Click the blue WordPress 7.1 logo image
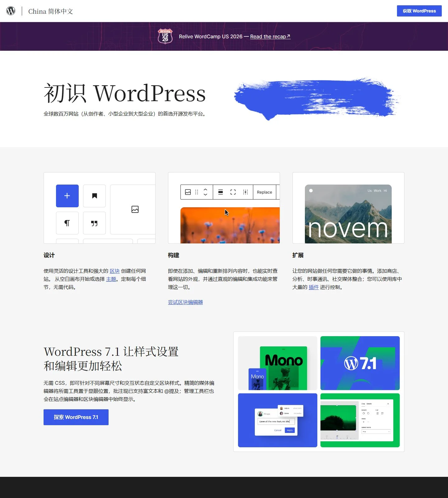Viewport: 448px width, 498px height. coord(360,363)
